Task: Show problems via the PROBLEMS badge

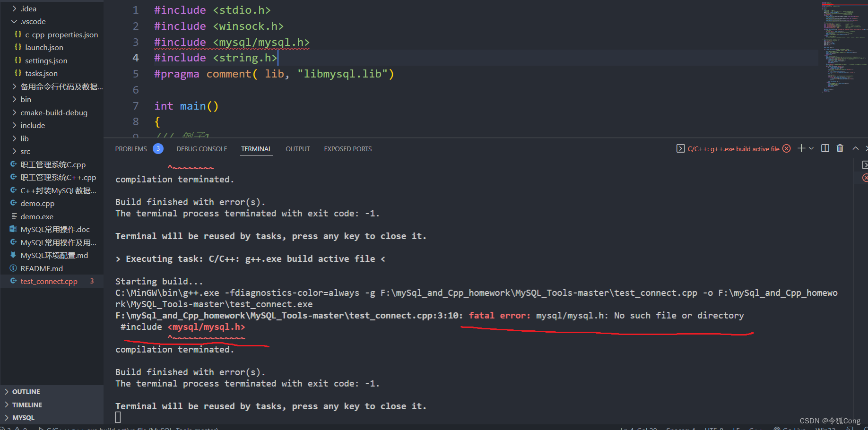Action: coord(158,148)
